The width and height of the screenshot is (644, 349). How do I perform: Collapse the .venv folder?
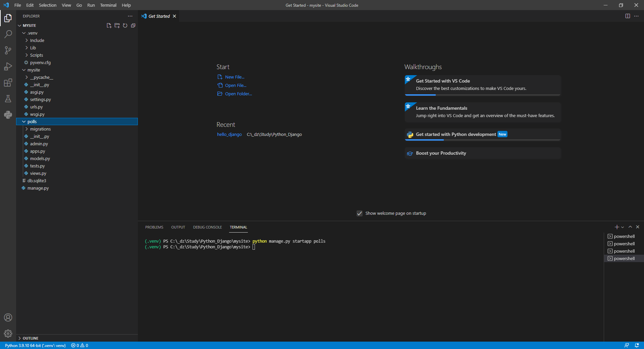24,33
